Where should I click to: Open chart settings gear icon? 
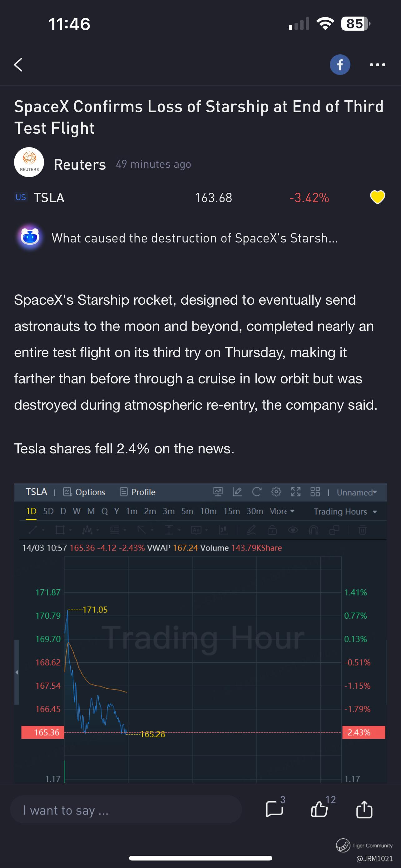[x=276, y=491]
